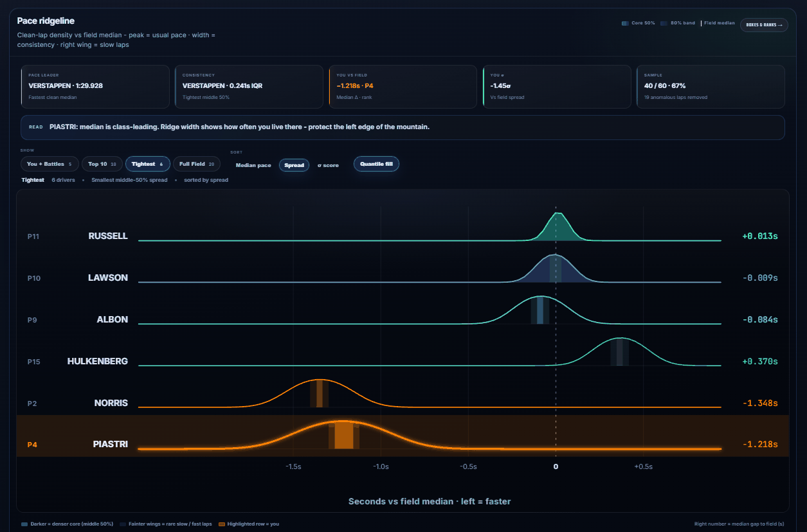Click the -0.5s axis tick label
This screenshot has height=532, width=807.
pos(468,466)
